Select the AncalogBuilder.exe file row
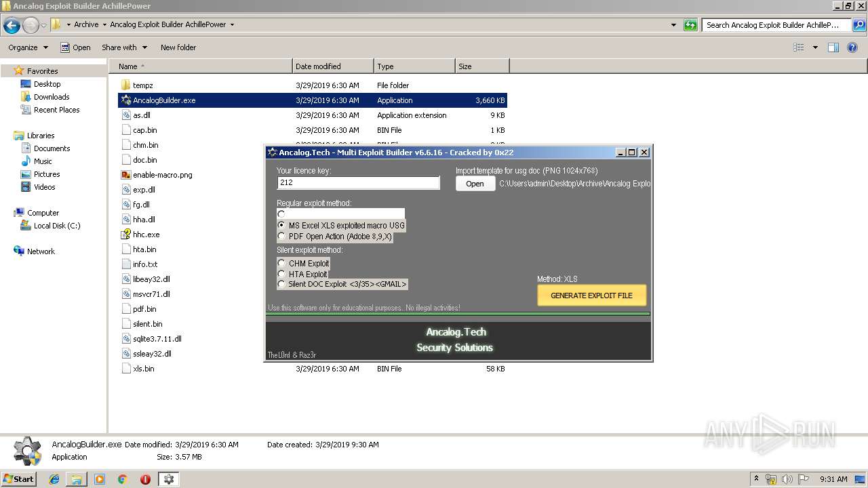868x488 pixels. pyautogui.click(x=313, y=100)
